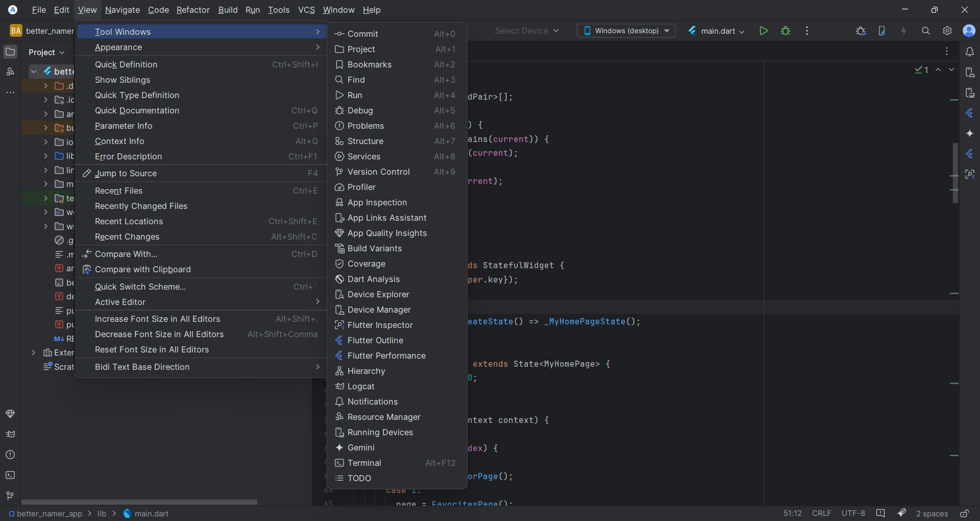Click the UTF-8 encoding in status bar
The image size is (980, 521).
(853, 513)
